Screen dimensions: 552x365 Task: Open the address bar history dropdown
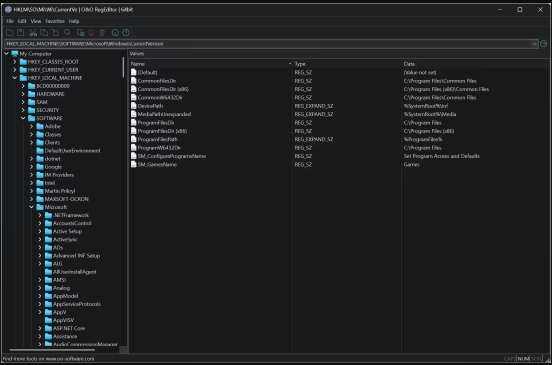[534, 44]
